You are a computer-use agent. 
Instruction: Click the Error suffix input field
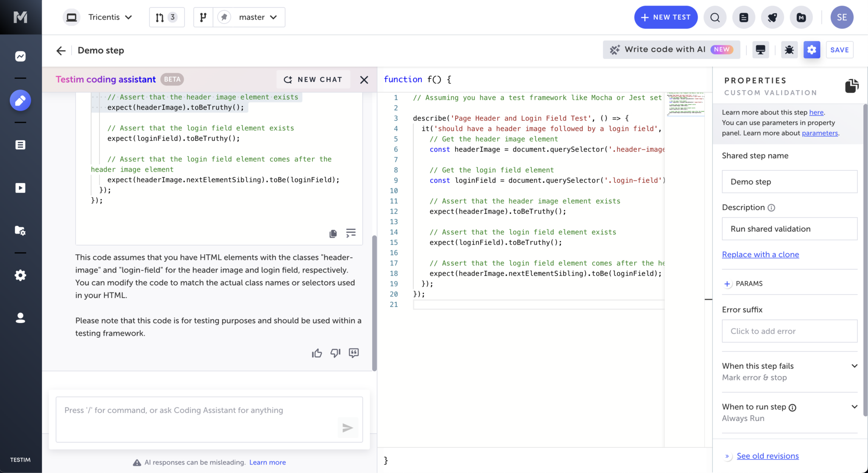789,331
